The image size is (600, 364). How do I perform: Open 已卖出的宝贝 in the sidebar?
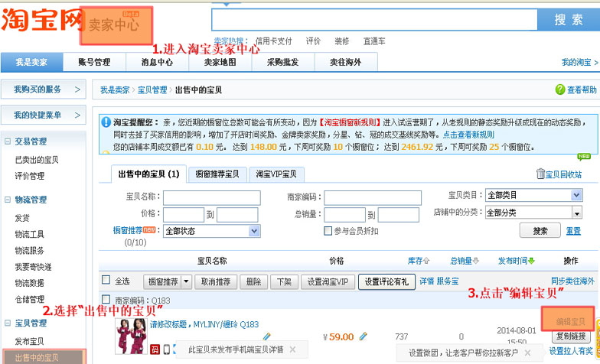tap(37, 160)
